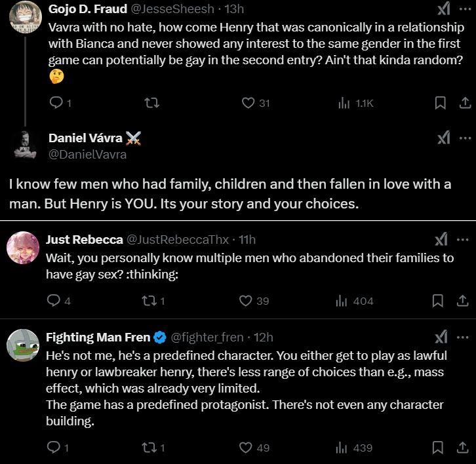Retweet Gojo D. Fraud's post

click(152, 103)
